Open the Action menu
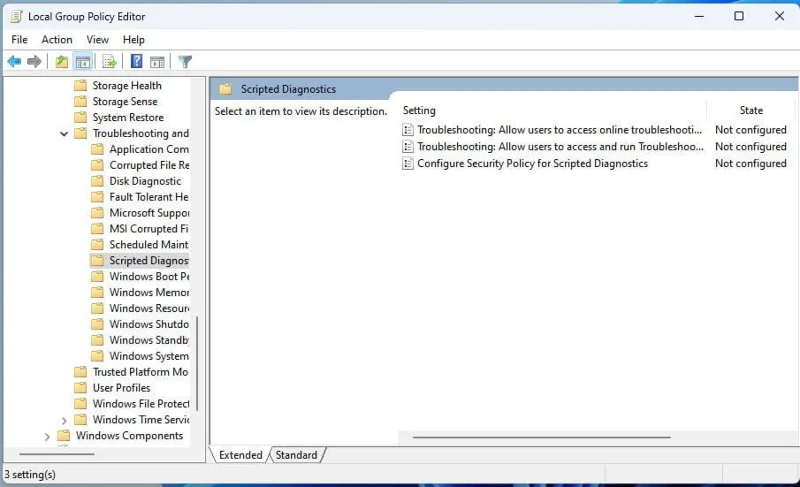 [57, 40]
